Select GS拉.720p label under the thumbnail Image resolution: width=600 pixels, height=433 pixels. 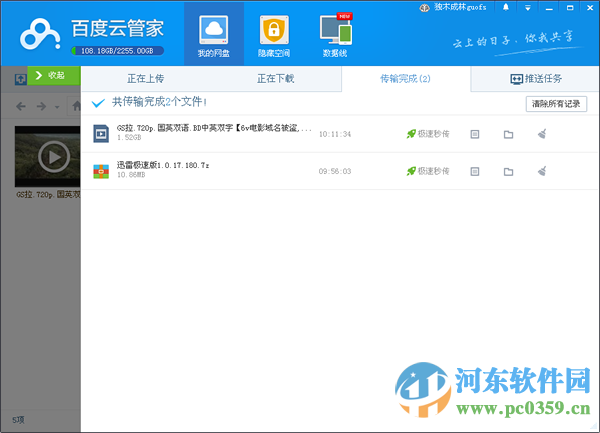(48, 195)
